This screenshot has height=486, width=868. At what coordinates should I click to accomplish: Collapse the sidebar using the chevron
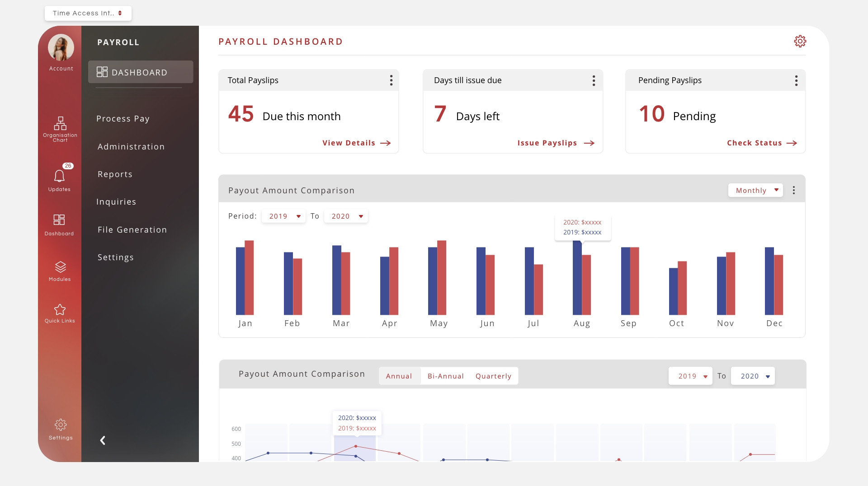(103, 440)
